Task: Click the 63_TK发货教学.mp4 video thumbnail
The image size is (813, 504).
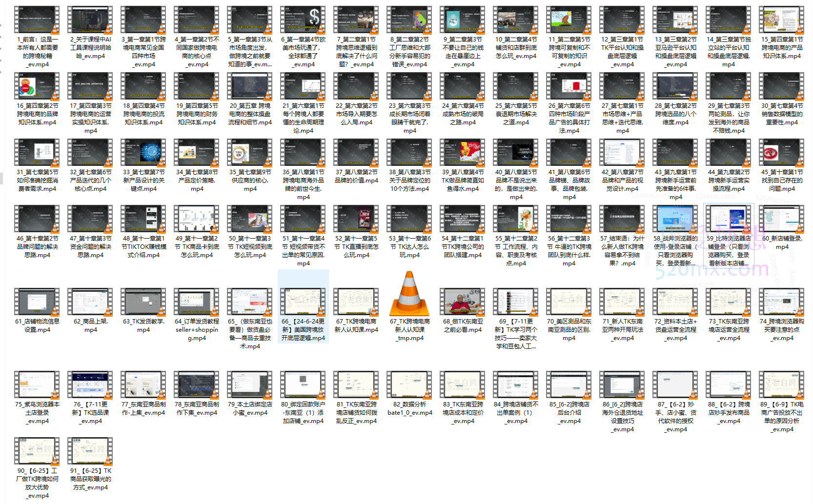Action: [143, 302]
